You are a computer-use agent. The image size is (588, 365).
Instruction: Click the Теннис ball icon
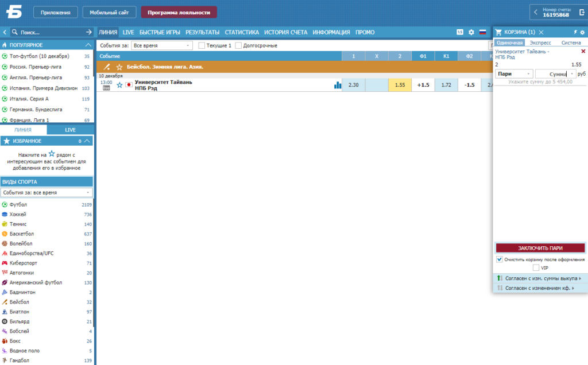5,224
